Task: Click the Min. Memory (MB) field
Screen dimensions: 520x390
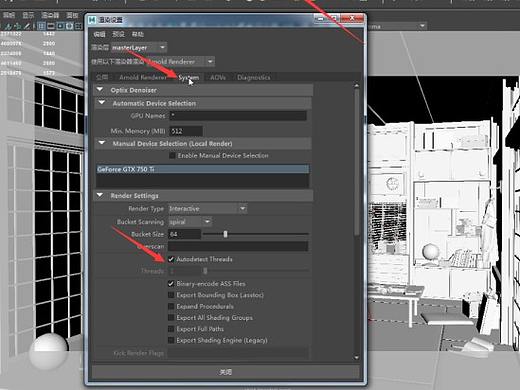Action: point(186,131)
